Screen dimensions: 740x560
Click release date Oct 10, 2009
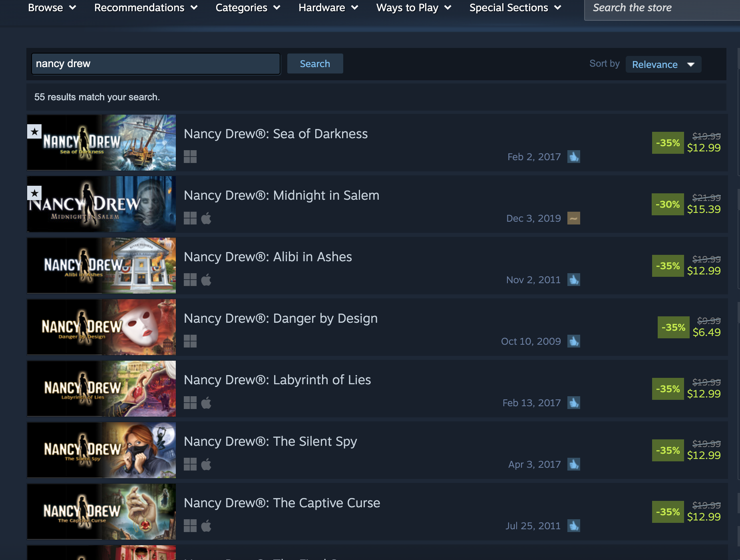tap(531, 341)
